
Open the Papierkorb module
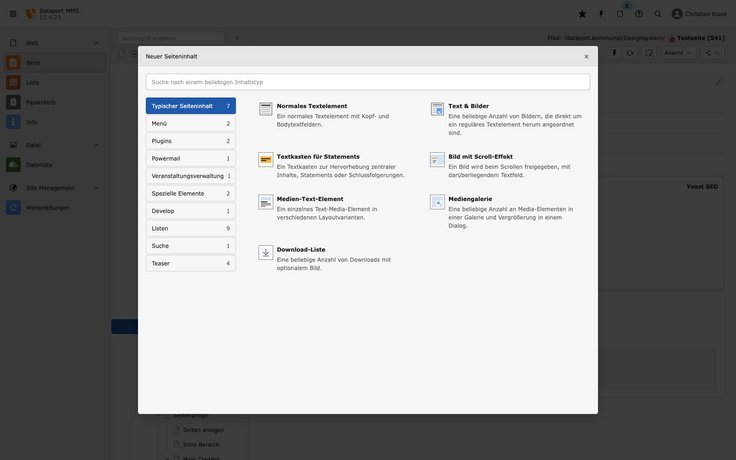(x=40, y=102)
